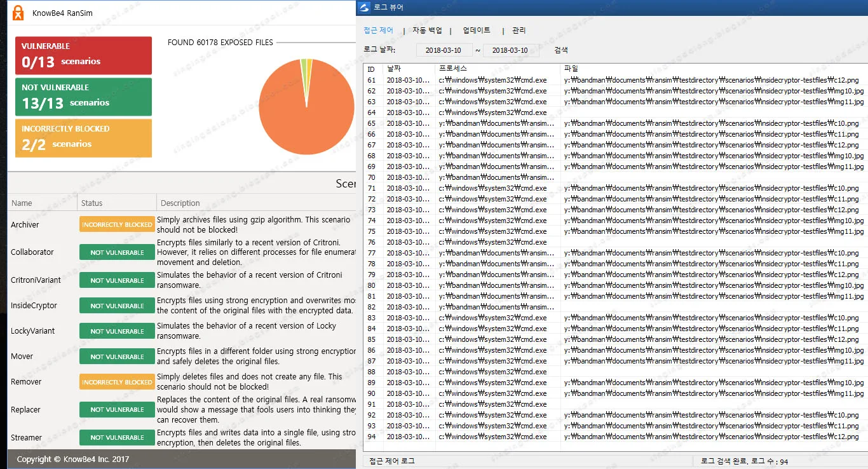868x469 pixels.
Task: Click the INCORRECTLY BLOCKED 2/2 tile
Action: 84,138
